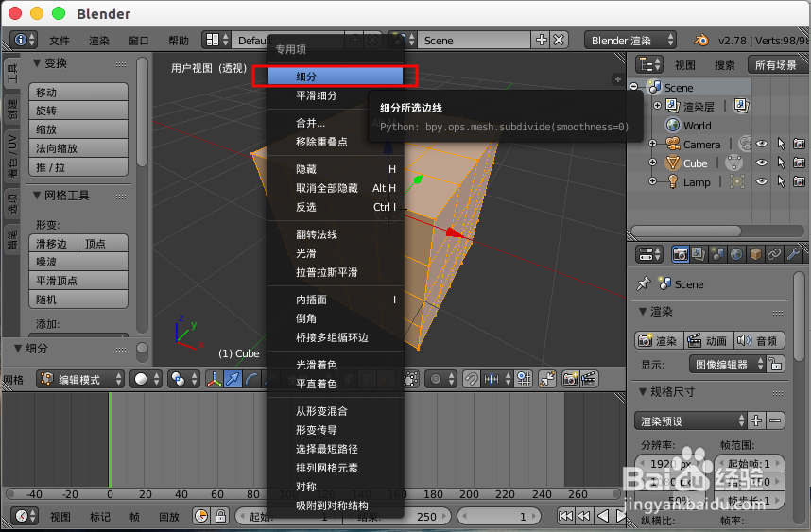Toggle Lamp selectability arrow icon
The height and width of the screenshot is (532, 811).
(x=781, y=181)
